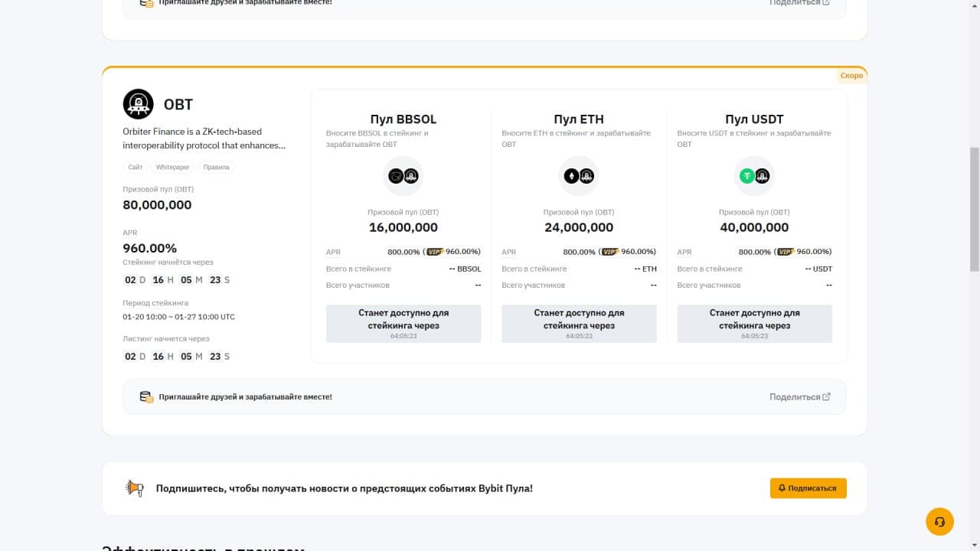Viewport: 980px width, 551px height.
Task: Click the 960.00% APR value in the OBT summary
Action: 149,248
